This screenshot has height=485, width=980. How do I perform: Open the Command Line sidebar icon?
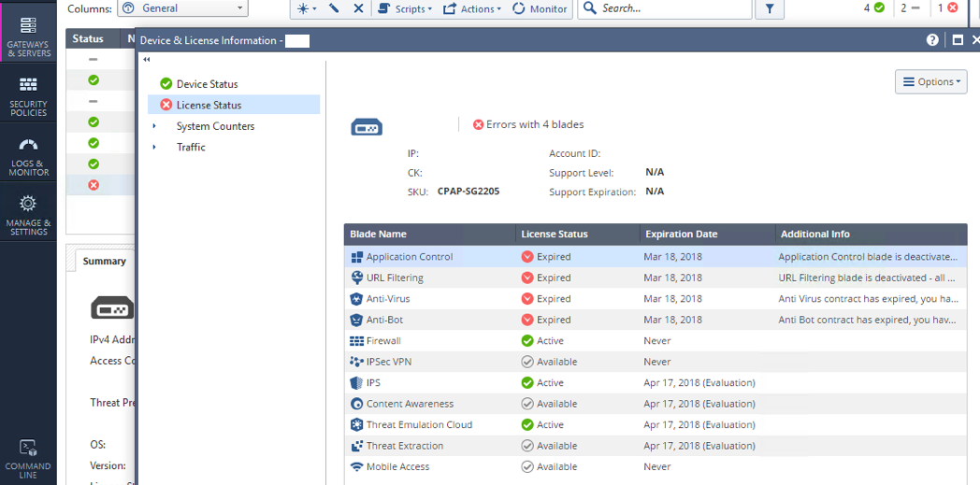29,460
